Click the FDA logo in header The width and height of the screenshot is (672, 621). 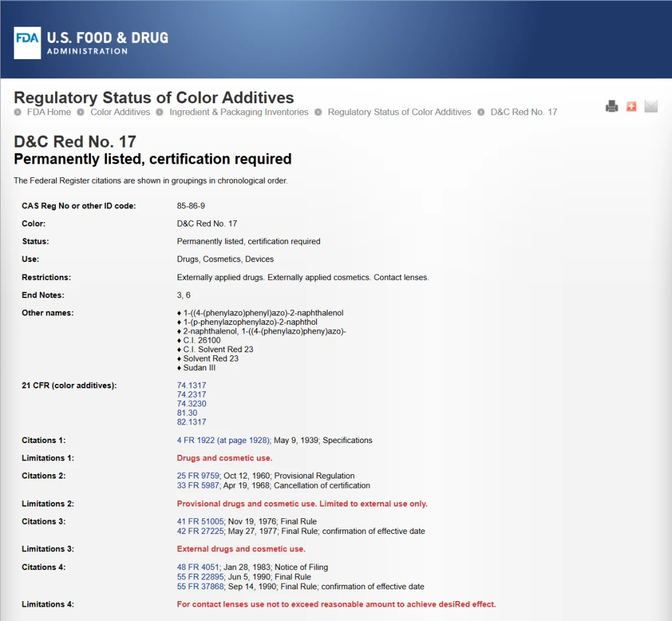pos(27,43)
